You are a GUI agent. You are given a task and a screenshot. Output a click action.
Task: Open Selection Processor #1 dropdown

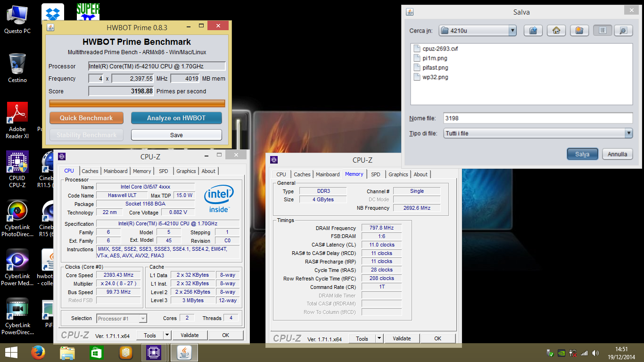(x=122, y=319)
